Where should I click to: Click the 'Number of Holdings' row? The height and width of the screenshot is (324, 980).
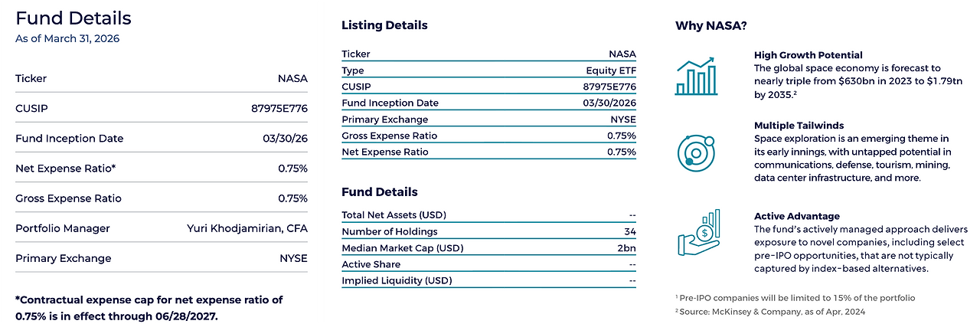tap(488, 231)
